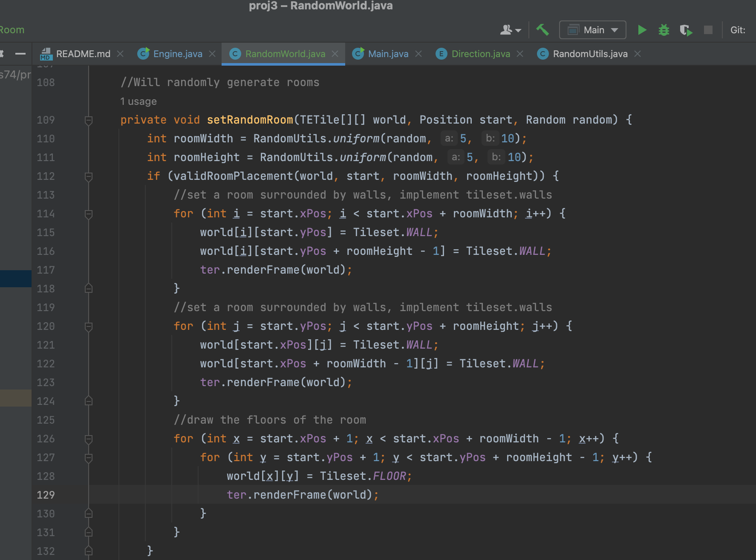Switch to the Engine.java tab
The image size is (756, 560).
[x=177, y=54]
